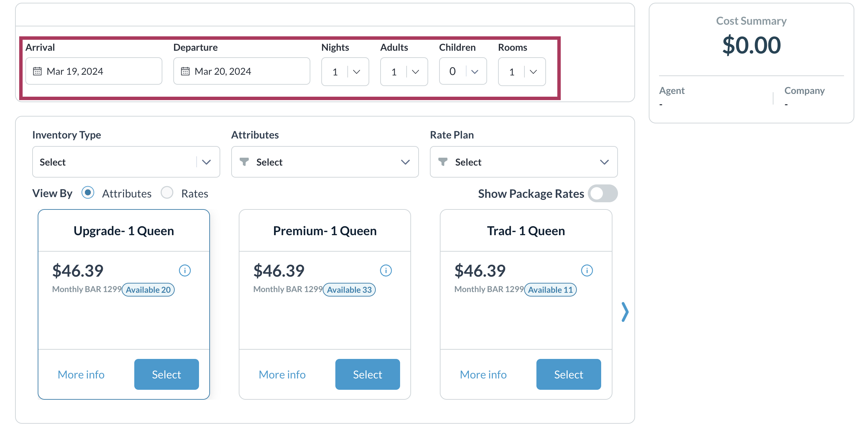Open More info for Upgrade- 1 Queen
The height and width of the screenshot is (434, 868).
click(x=81, y=374)
